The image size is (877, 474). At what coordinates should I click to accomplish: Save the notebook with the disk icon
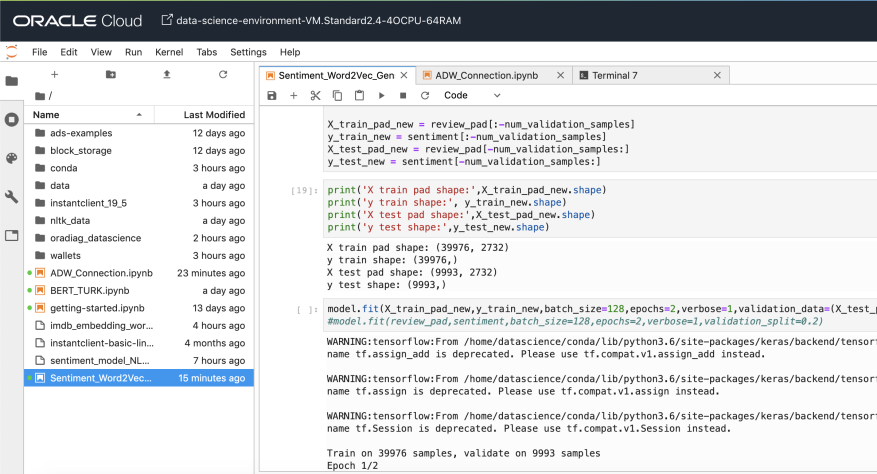tap(272, 95)
